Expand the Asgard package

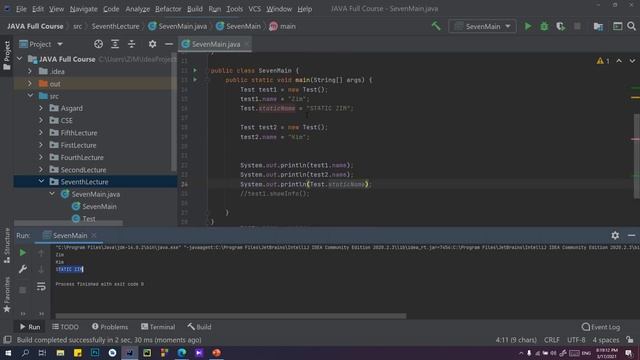pos(41,108)
